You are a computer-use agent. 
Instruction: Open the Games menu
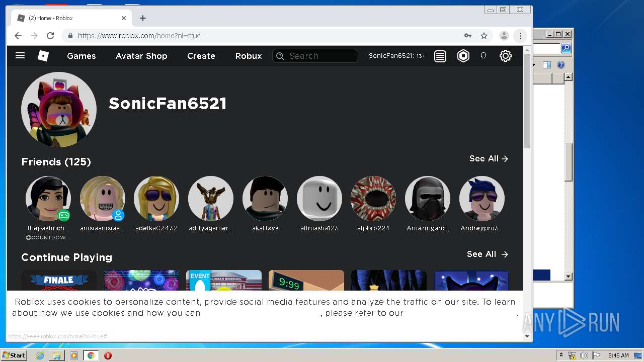click(x=82, y=56)
